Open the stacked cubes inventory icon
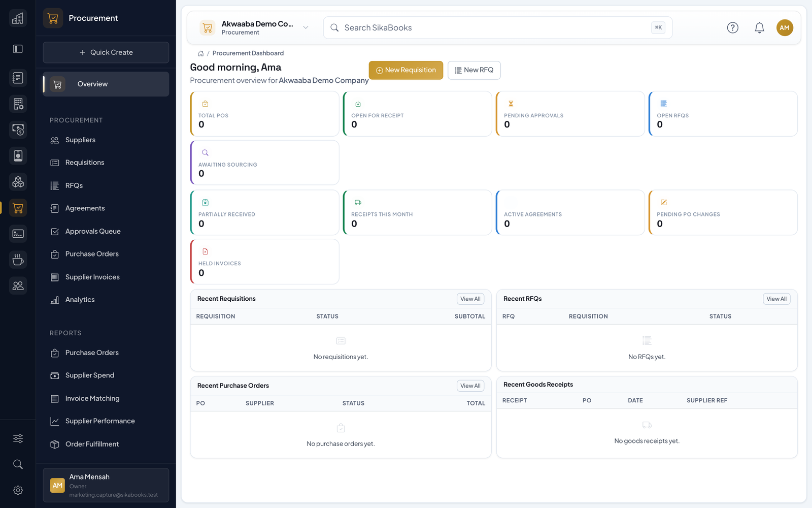Image resolution: width=812 pixels, height=508 pixels. (x=18, y=181)
